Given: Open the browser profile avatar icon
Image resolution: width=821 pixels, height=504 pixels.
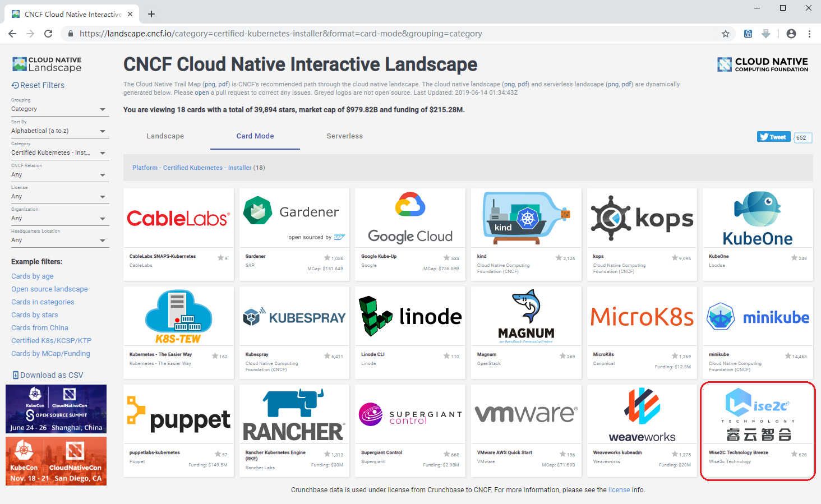Looking at the screenshot, I should 791,34.
